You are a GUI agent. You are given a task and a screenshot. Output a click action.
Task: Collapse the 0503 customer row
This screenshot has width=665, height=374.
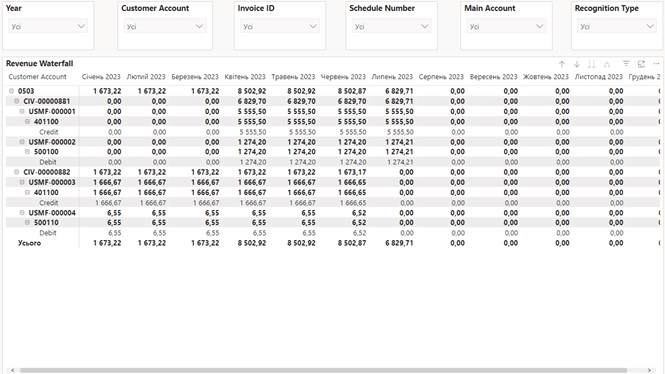[11, 91]
